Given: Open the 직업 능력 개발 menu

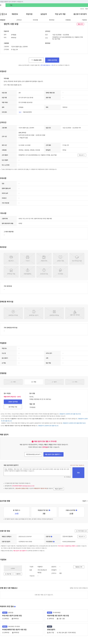Looking at the screenshot, I should (60, 14).
